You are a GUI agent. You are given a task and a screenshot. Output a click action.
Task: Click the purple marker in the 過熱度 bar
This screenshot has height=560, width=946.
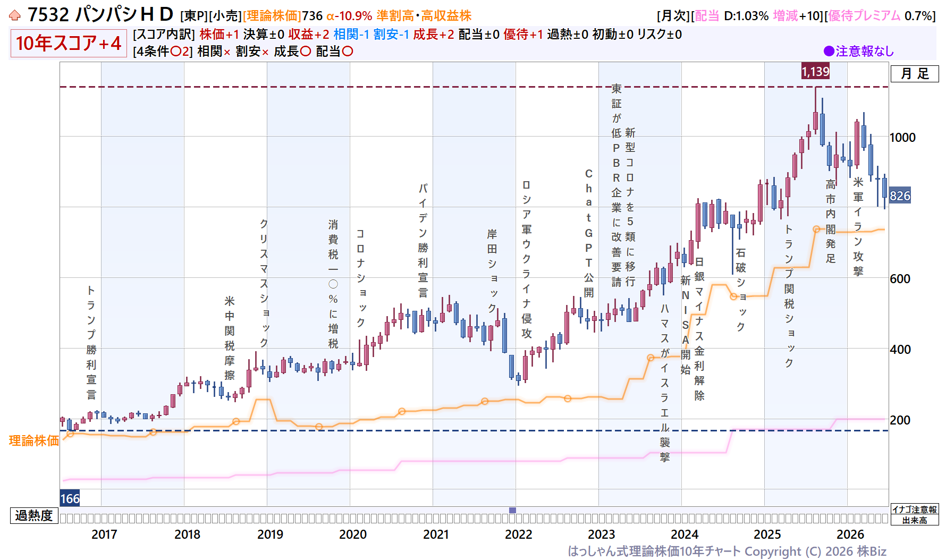coord(512,510)
